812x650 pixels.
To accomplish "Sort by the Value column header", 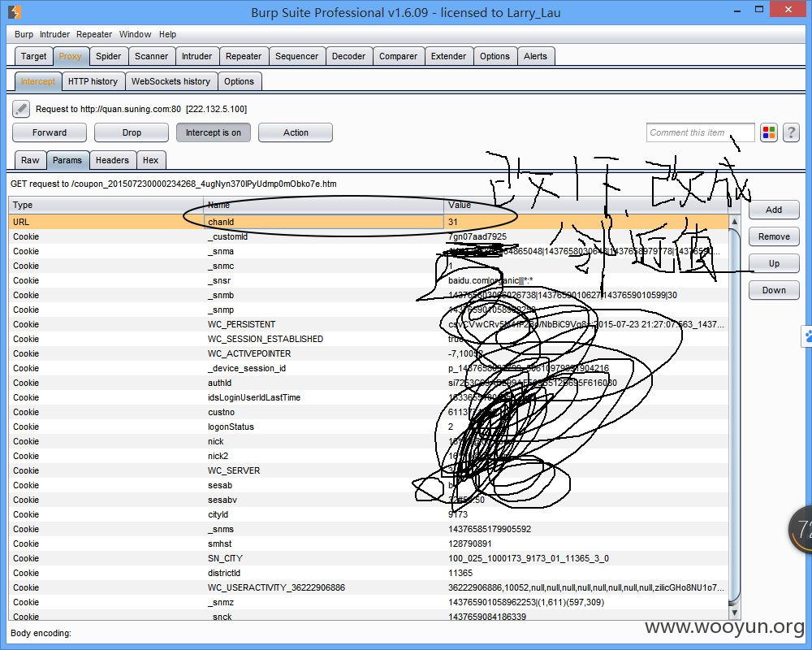I will [x=585, y=205].
